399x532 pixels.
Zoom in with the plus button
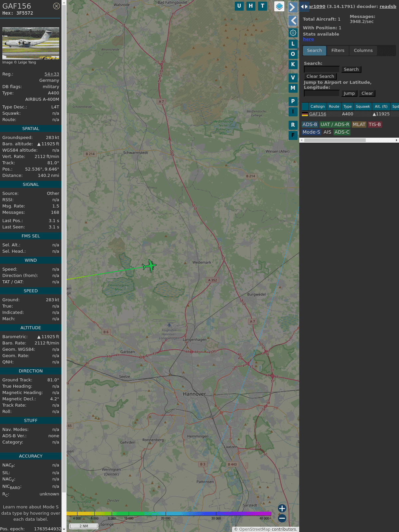coord(282,508)
